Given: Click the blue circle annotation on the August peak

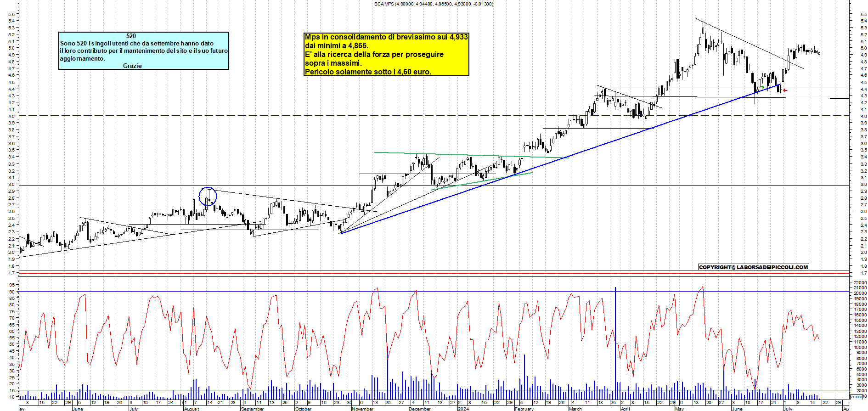Looking at the screenshot, I should point(208,196).
